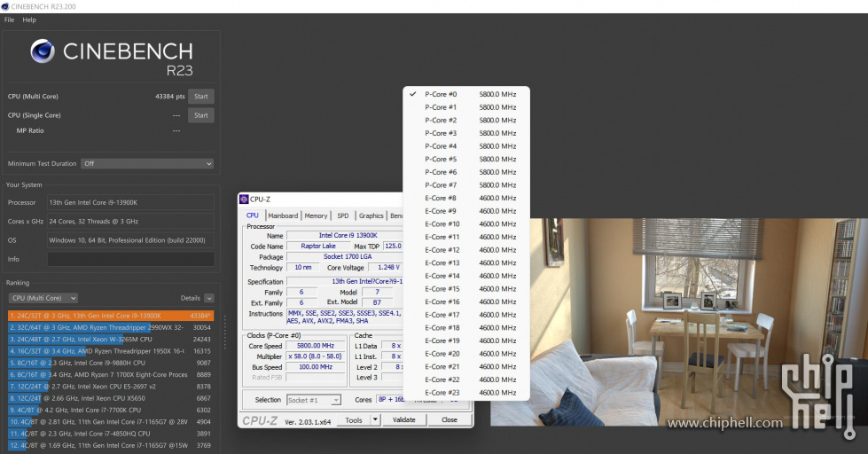Open Minimum Test Duration dropdown
The height and width of the screenshot is (454, 868).
tap(147, 164)
